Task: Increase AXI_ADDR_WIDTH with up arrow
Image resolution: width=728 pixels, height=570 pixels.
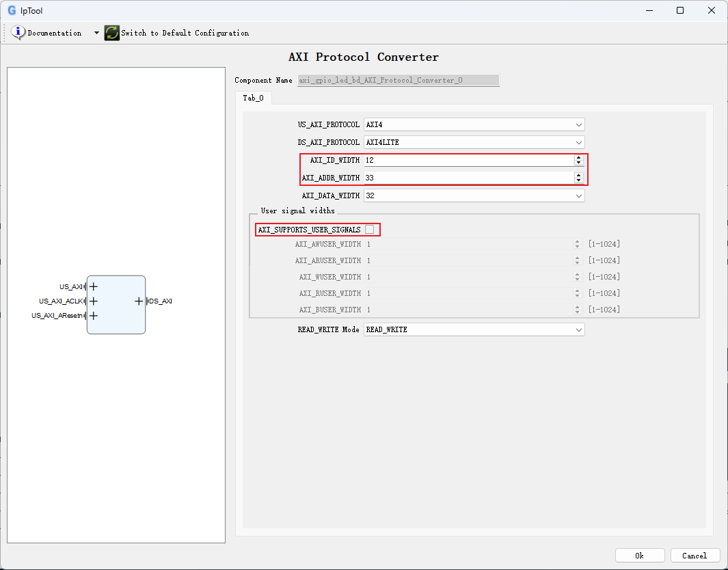Action: (578, 175)
